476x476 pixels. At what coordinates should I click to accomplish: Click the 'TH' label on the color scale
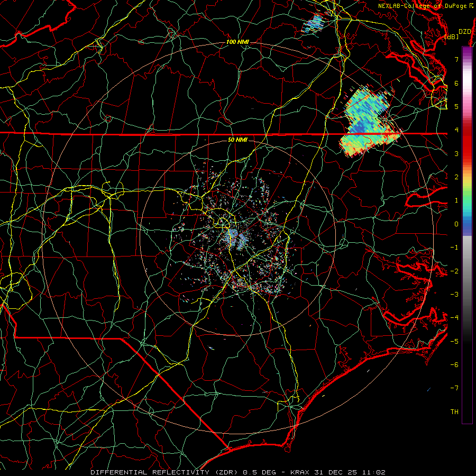454,412
